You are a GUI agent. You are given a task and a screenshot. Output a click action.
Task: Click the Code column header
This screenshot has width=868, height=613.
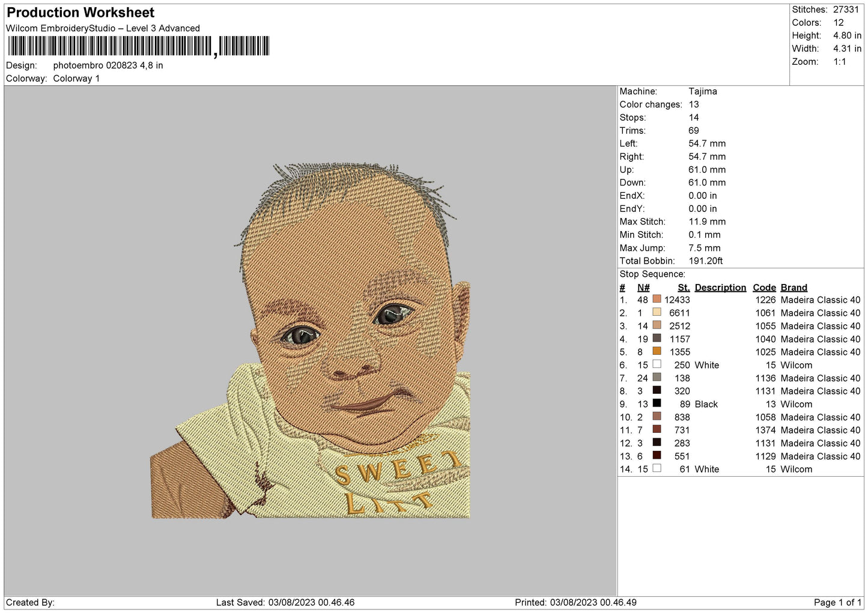[x=764, y=288]
